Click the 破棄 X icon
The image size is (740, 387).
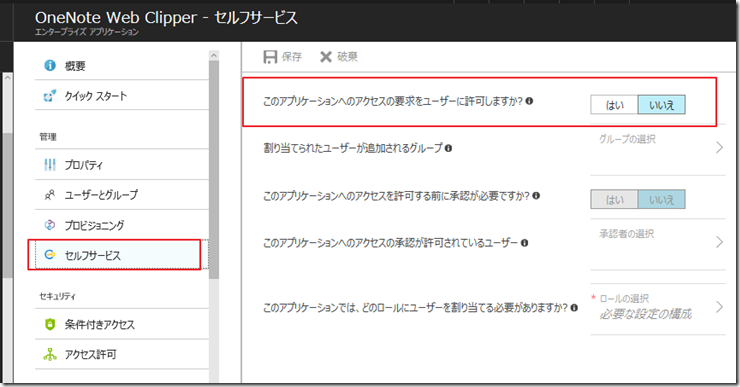pyautogui.click(x=326, y=57)
